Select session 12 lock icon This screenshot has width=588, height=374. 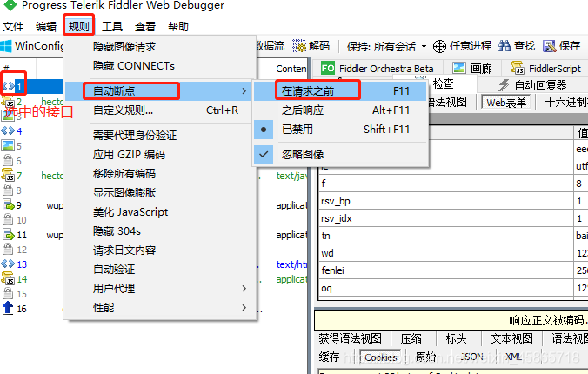tap(8, 249)
